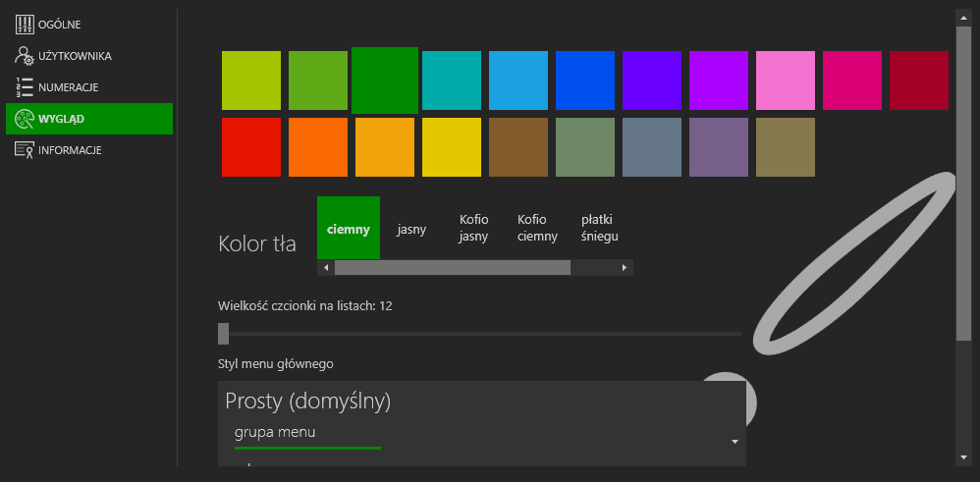Choose the yellow accent color

[452, 147]
